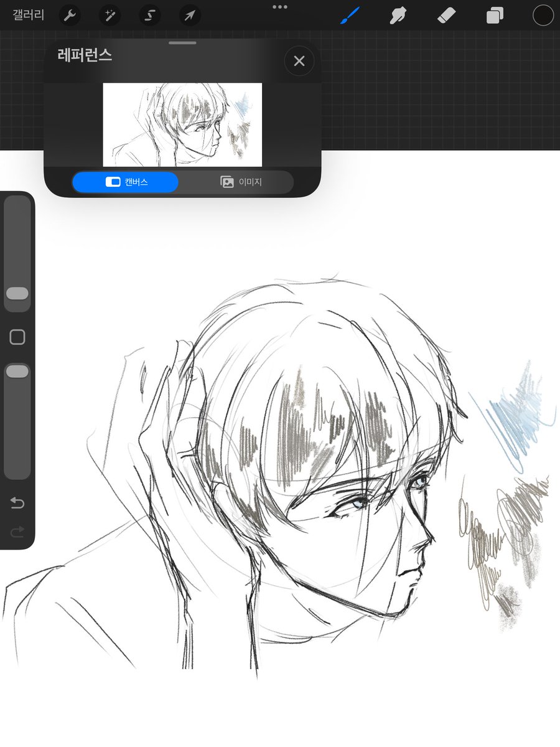Viewport: 560px width, 747px height.
Task: Select the Smudge tool
Action: pos(398,15)
